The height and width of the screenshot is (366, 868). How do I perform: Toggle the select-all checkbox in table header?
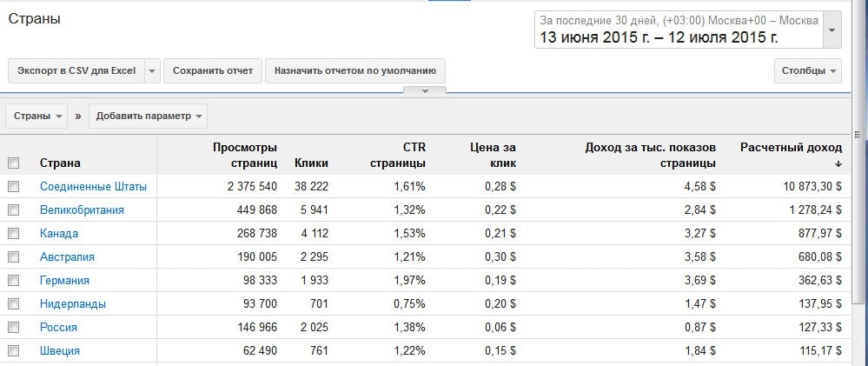[13, 163]
